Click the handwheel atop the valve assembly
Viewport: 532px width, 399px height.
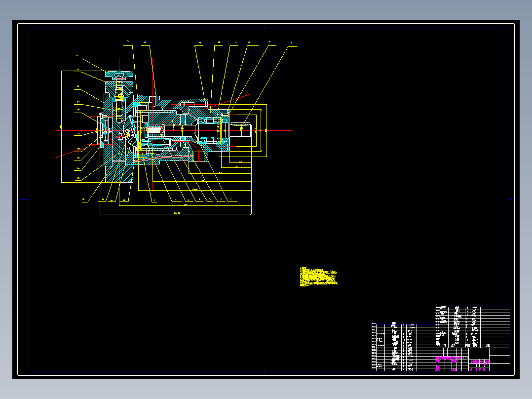119,74
